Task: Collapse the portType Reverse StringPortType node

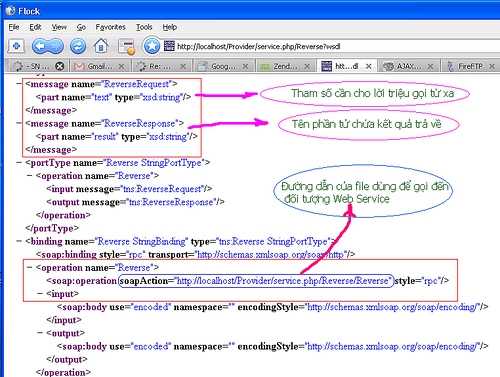Action: [20, 163]
